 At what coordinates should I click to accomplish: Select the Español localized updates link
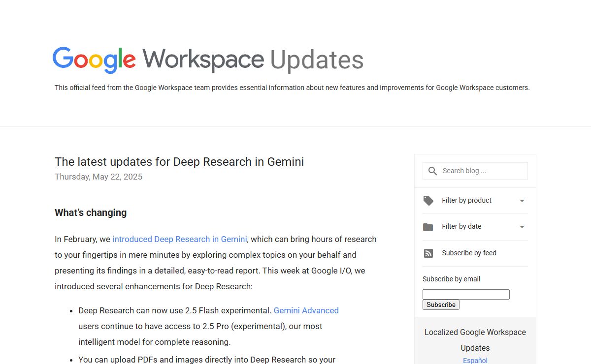(475, 361)
